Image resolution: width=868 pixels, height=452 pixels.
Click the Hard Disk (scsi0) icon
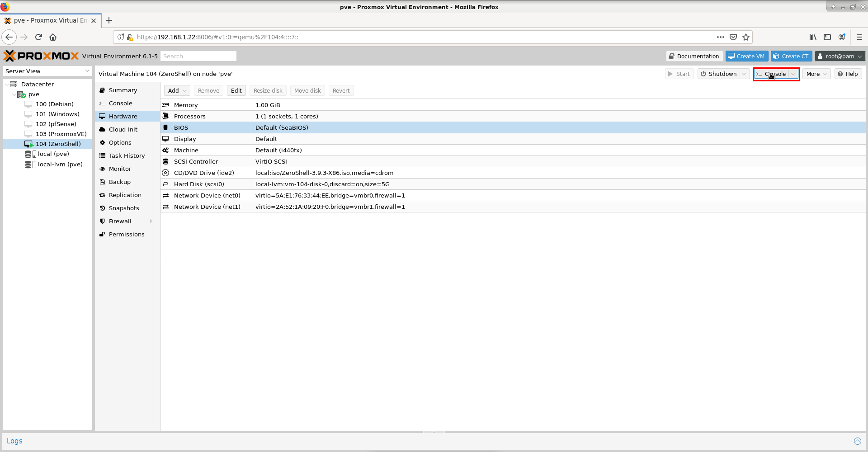(165, 184)
